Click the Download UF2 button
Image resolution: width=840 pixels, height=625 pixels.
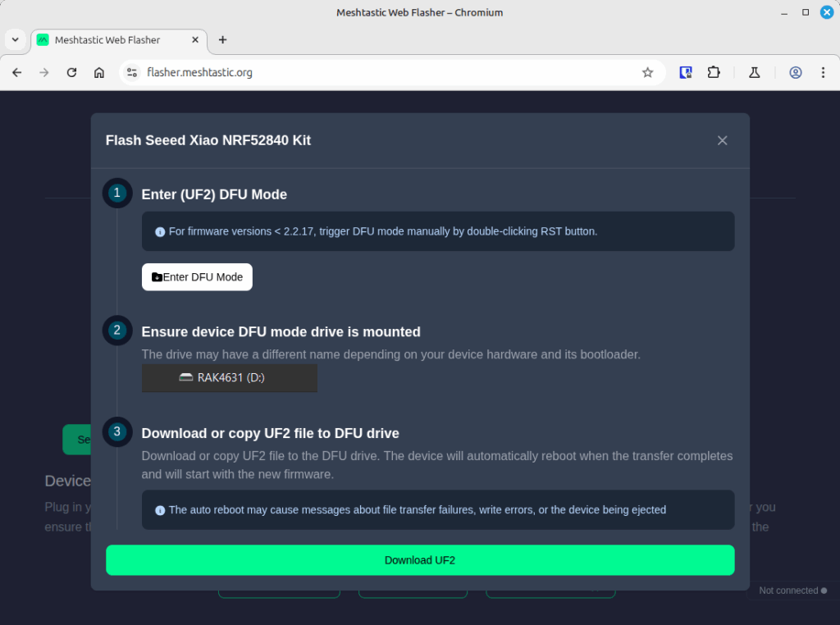(420, 560)
